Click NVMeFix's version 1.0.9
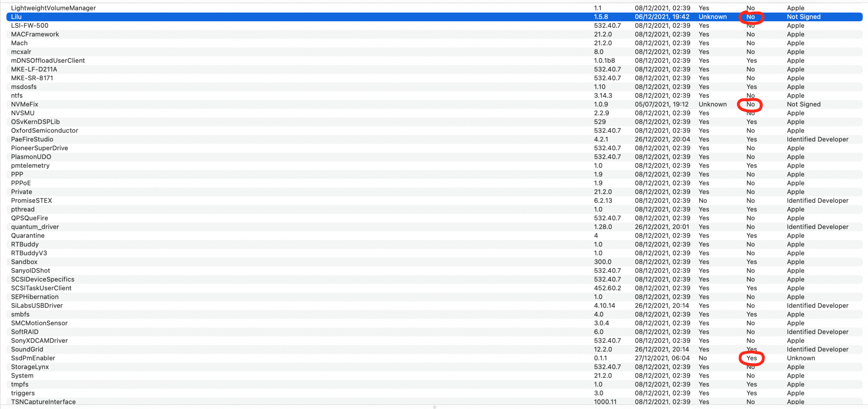 (601, 104)
